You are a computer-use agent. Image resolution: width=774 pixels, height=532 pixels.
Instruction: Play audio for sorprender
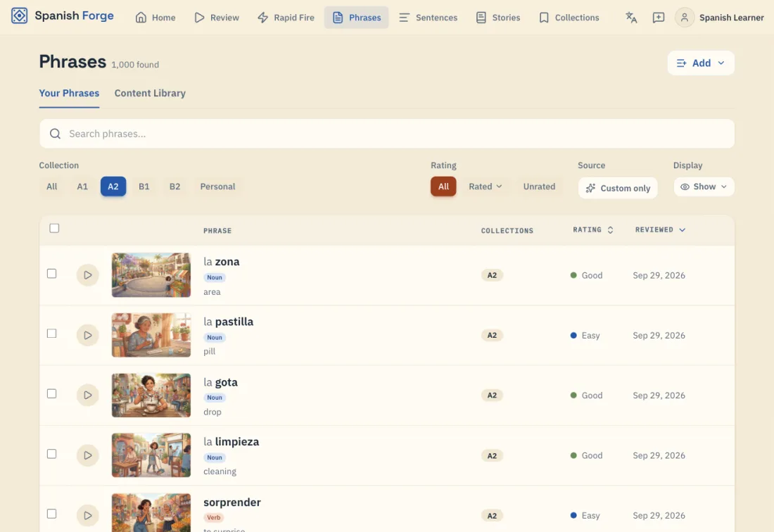pyautogui.click(x=87, y=515)
